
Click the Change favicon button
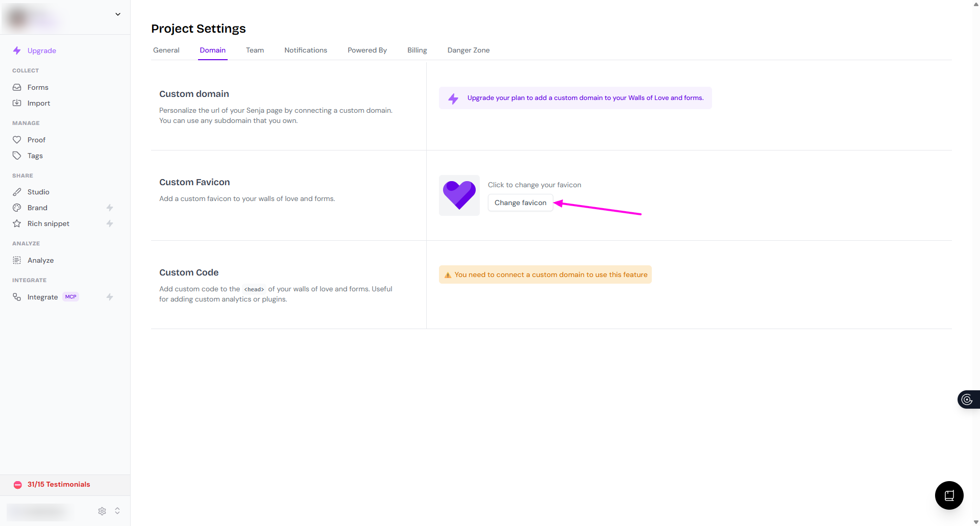[x=520, y=203]
